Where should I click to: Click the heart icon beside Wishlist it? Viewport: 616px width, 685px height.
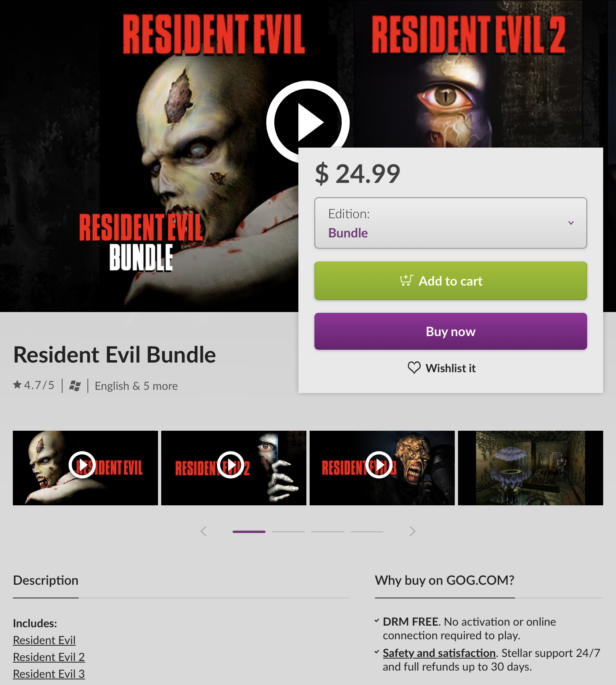point(414,368)
